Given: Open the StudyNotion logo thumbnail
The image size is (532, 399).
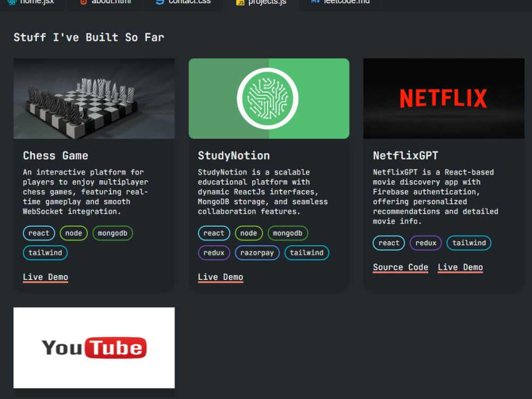Looking at the screenshot, I should point(269,98).
